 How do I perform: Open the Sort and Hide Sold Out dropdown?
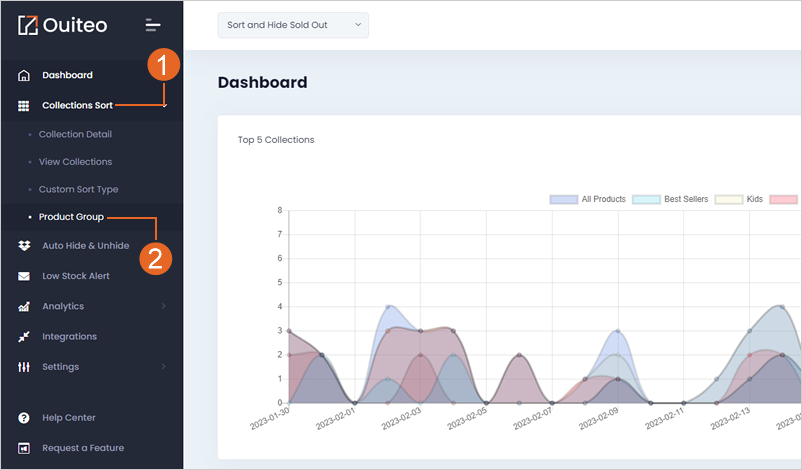coord(293,25)
